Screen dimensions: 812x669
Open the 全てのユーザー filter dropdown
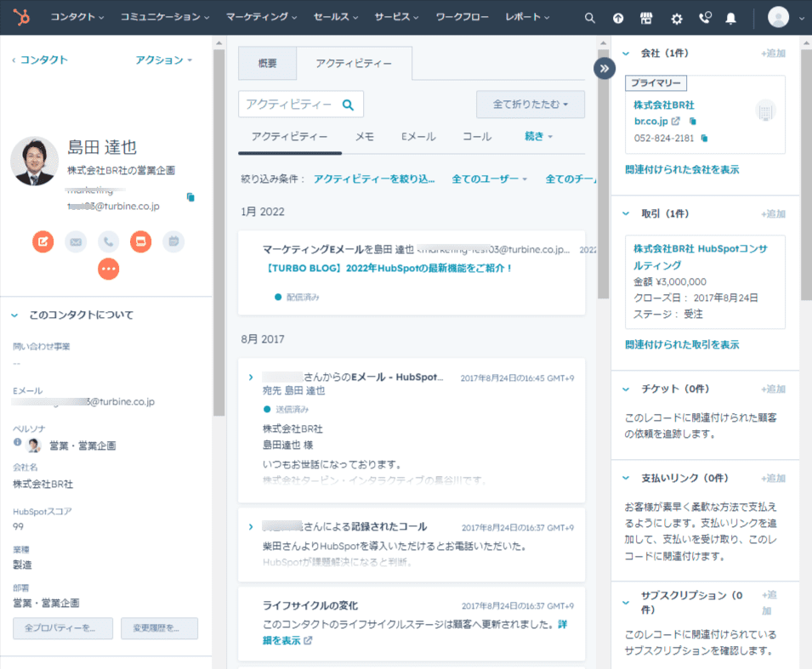489,179
